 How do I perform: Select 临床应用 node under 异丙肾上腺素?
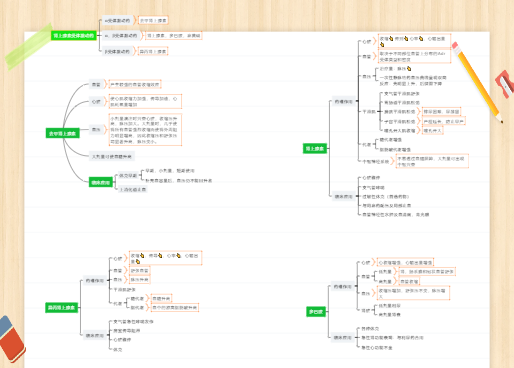click(x=95, y=335)
